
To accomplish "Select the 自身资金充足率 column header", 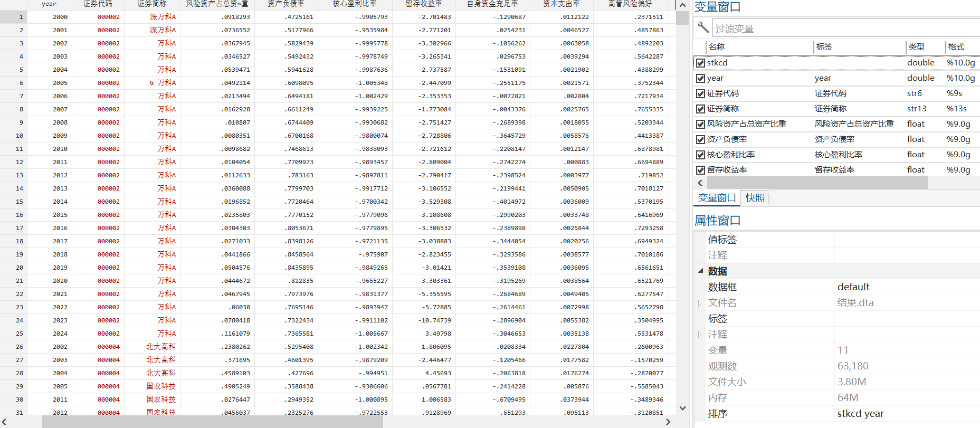I will click(492, 4).
